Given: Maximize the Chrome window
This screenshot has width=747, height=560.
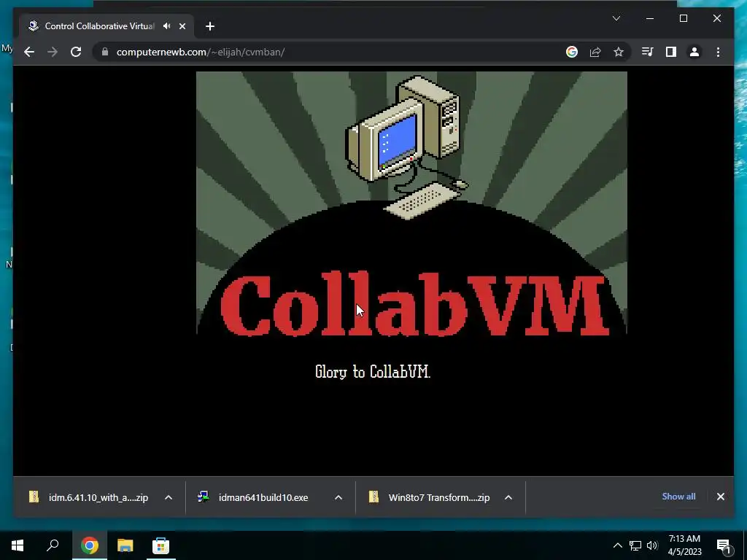Looking at the screenshot, I should pos(683,18).
